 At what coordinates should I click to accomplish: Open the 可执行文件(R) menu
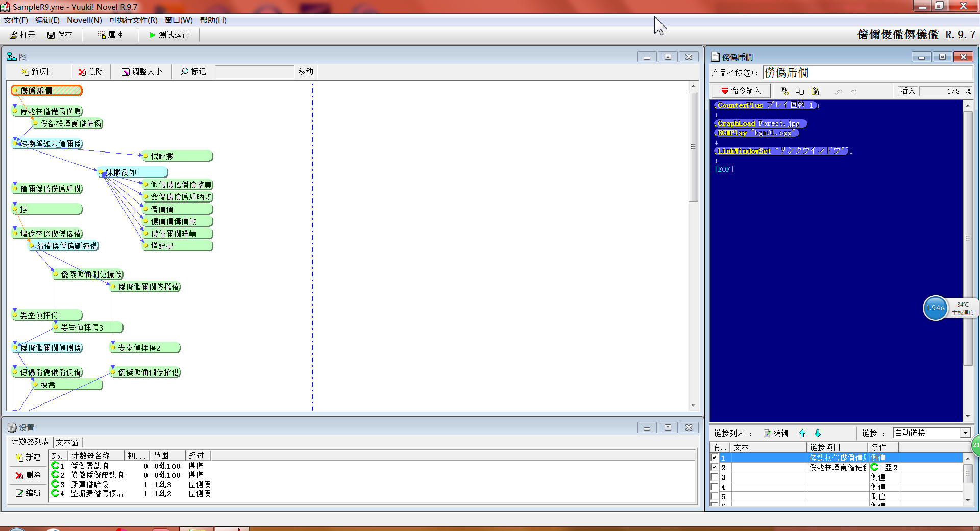[x=133, y=20]
